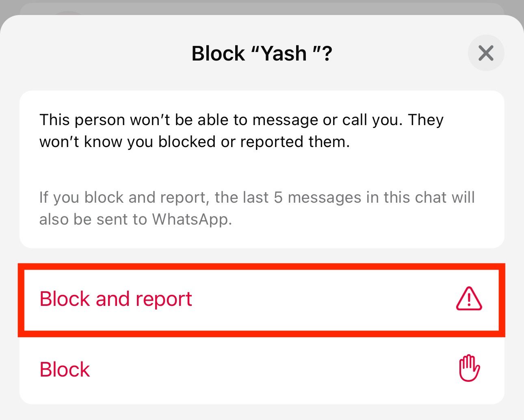
Task: Tap the raised hand block icon
Action: (x=469, y=368)
